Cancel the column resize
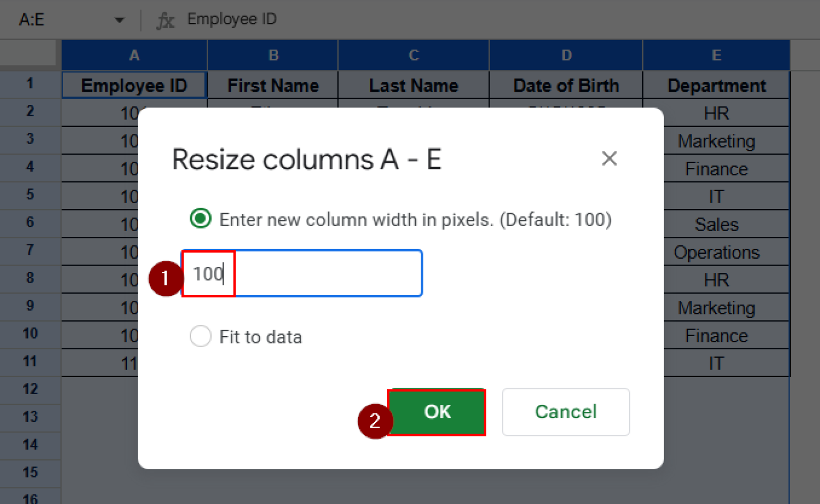Image resolution: width=820 pixels, height=504 pixels. pos(565,412)
